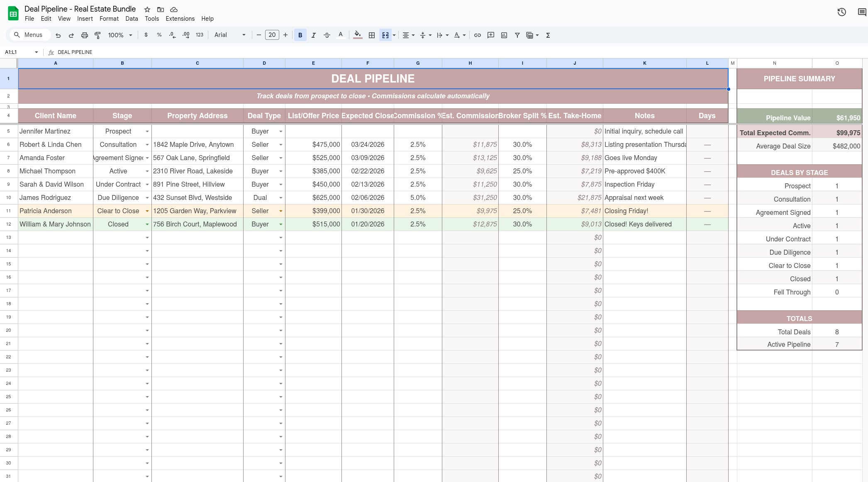This screenshot has height=482, width=868.
Task: Click the Insert comment icon
Action: [x=491, y=35]
